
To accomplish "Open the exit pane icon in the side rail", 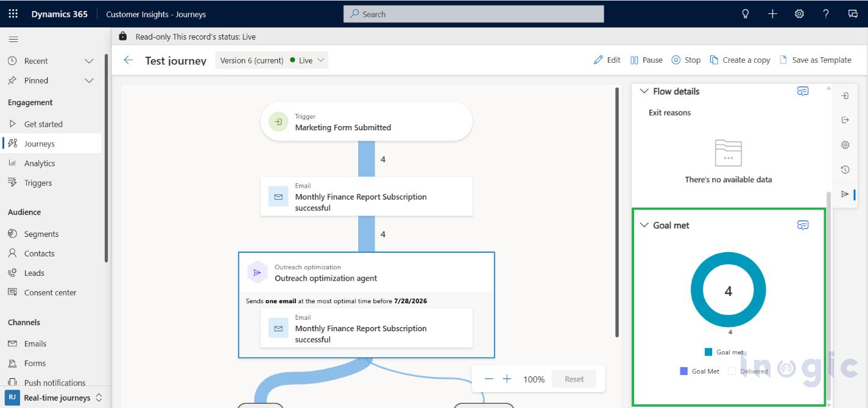I will [845, 120].
